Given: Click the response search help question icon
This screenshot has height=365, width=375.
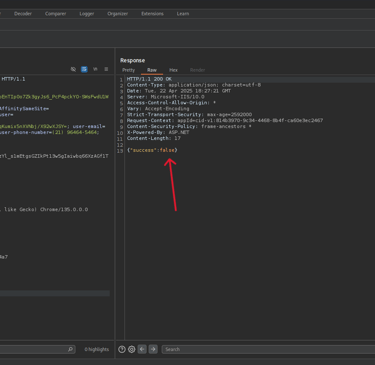Looking at the screenshot, I should click(x=122, y=349).
